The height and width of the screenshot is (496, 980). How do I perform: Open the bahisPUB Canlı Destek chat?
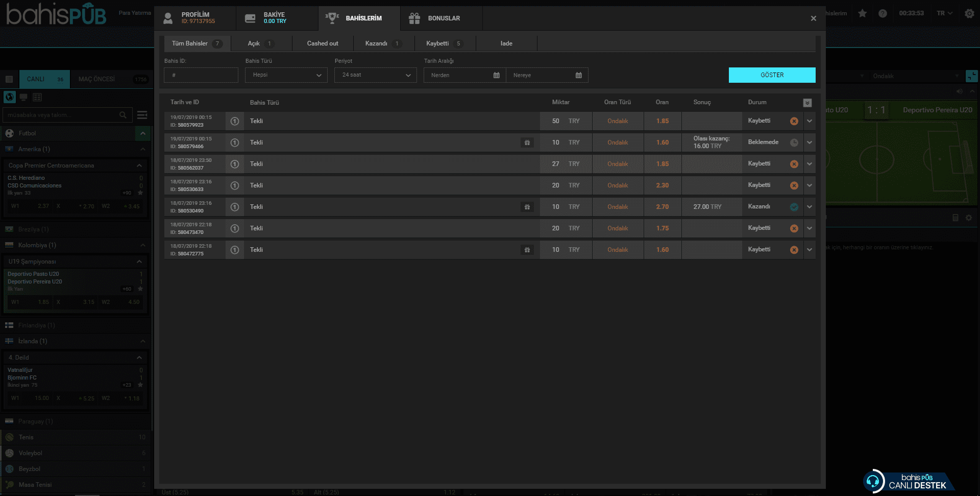(x=909, y=481)
